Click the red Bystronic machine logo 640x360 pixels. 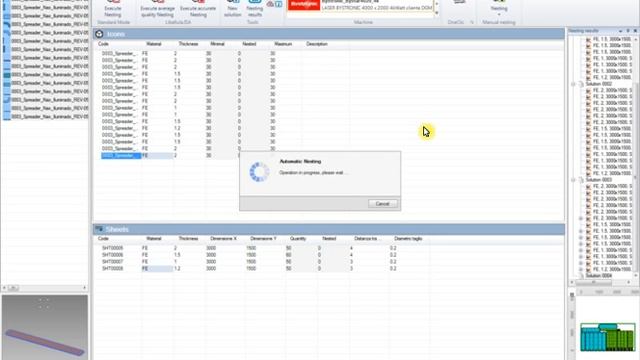click(x=304, y=4)
